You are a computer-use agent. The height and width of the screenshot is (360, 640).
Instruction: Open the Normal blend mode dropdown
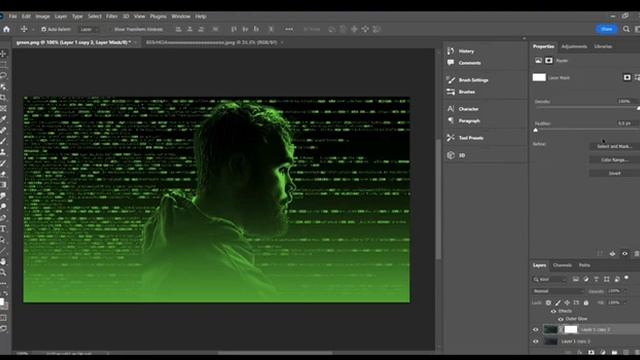pyautogui.click(x=558, y=291)
